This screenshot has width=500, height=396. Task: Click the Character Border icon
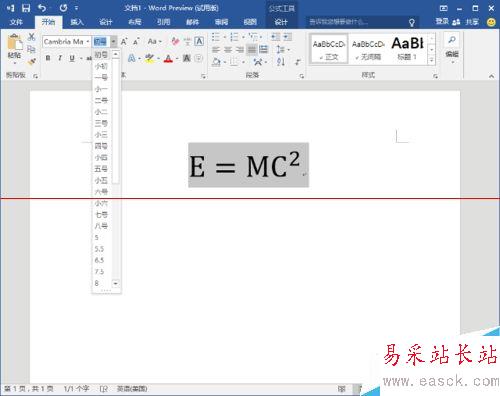point(199,41)
